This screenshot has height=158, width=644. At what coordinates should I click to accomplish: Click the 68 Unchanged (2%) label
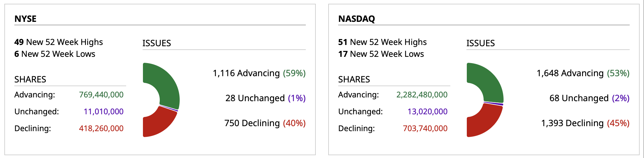[x=589, y=98]
